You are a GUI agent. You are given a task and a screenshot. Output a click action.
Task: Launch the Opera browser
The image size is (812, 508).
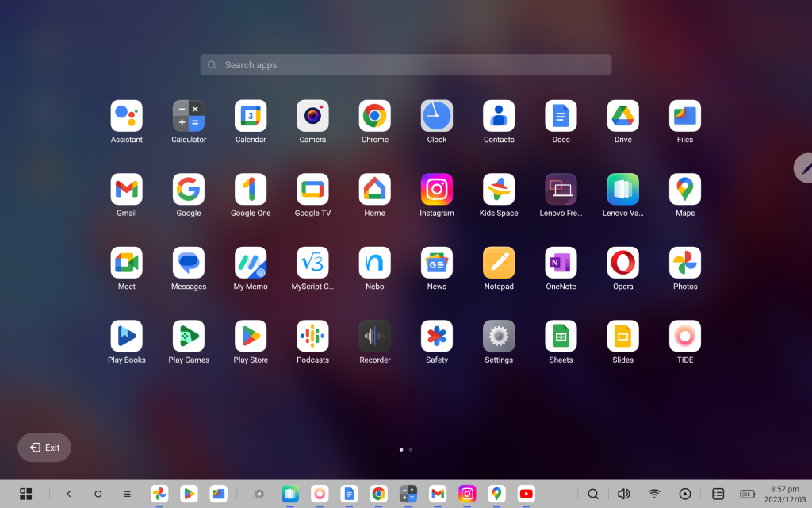(x=622, y=264)
